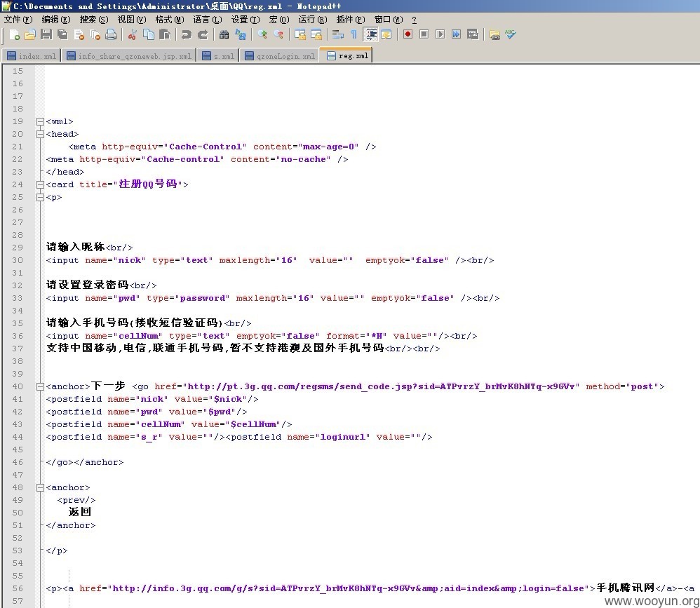Click the send_code.jsp URL on line 40
700x608 pixels.
point(383,386)
